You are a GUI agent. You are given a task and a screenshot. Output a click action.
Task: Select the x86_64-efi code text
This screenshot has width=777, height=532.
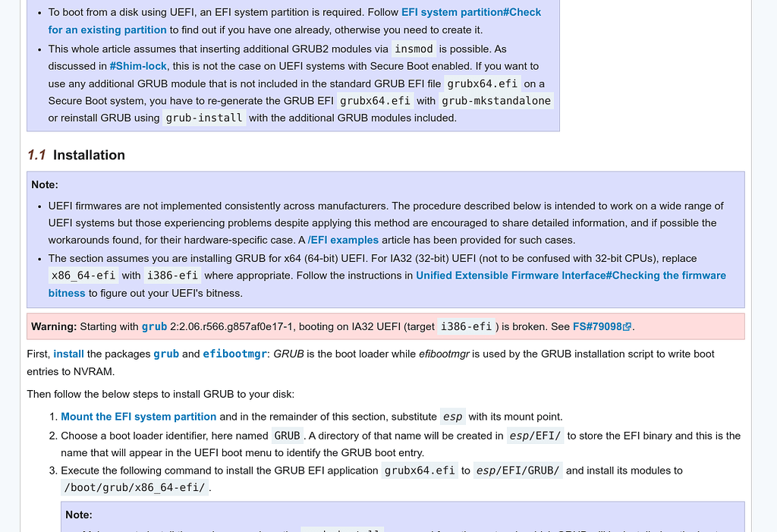(83, 275)
